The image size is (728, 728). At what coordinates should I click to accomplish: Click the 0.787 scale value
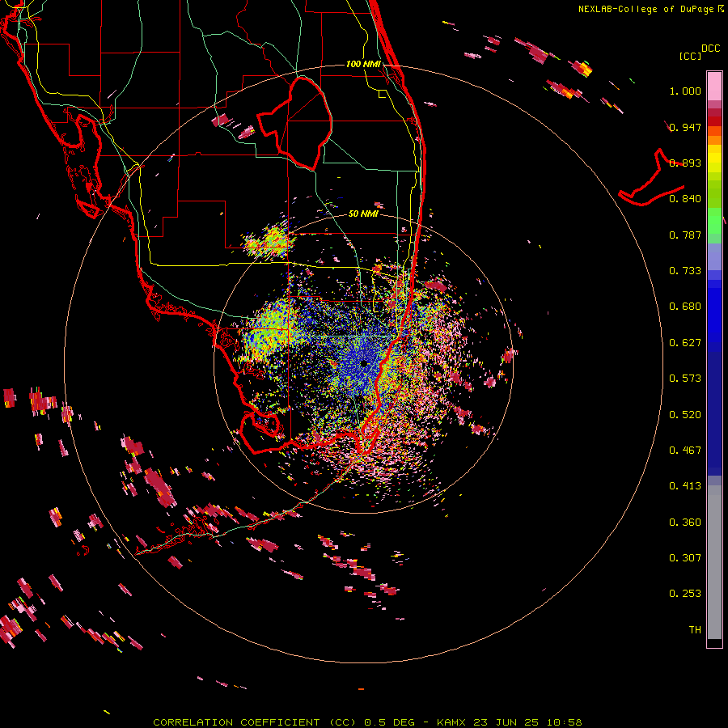(685, 235)
